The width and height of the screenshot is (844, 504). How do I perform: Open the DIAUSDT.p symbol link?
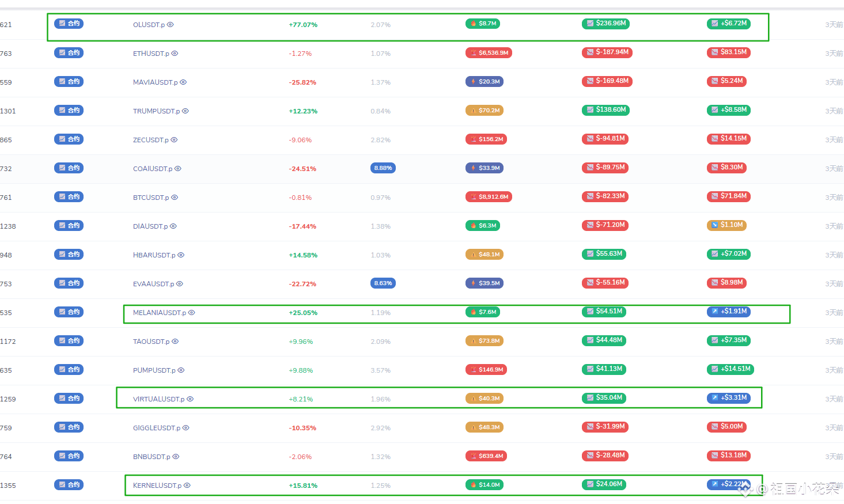150,226
